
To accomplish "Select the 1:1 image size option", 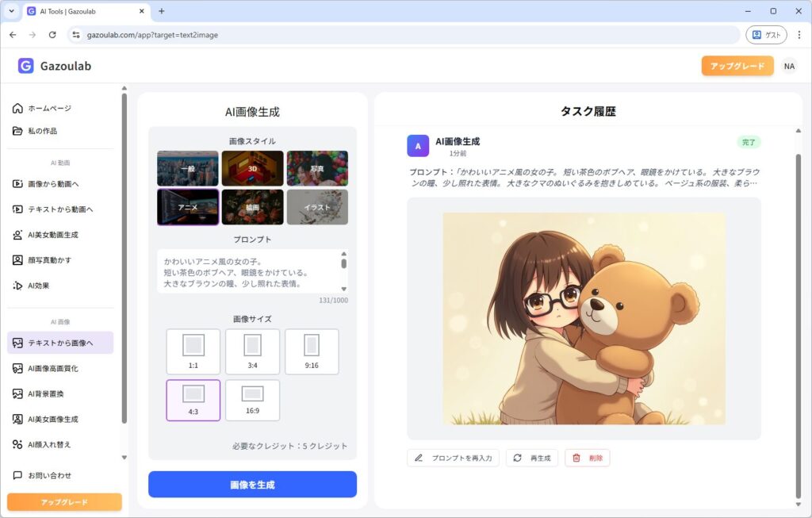I will pos(193,351).
